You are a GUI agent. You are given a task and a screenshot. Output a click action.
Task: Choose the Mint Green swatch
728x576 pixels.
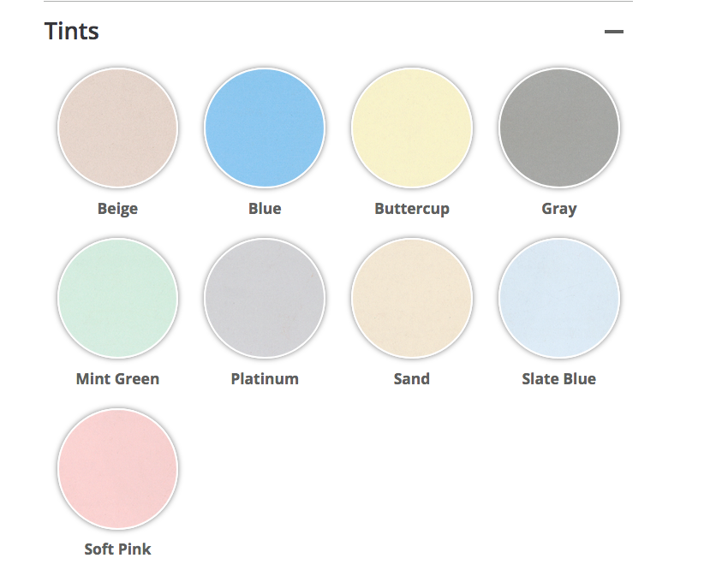(117, 298)
